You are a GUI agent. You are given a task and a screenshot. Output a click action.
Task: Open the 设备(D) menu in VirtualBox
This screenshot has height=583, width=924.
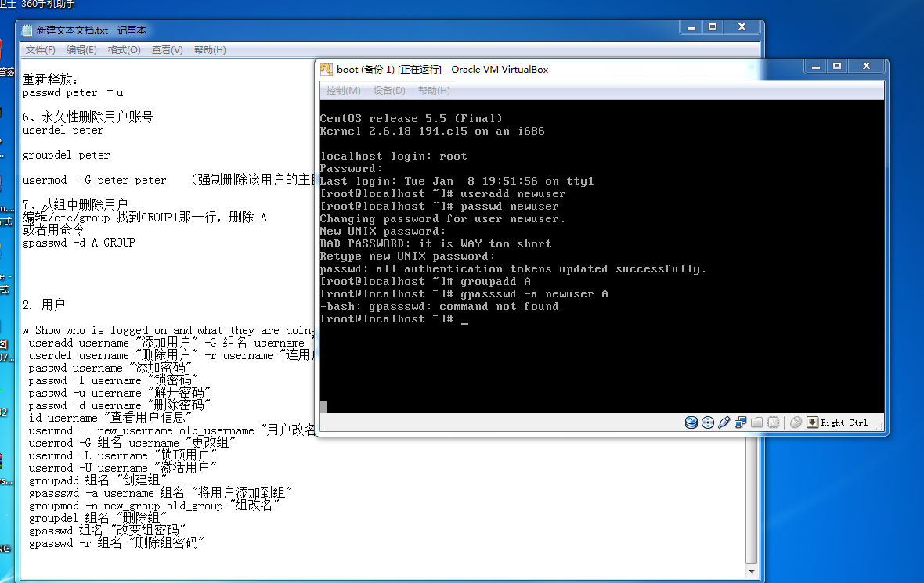[x=389, y=91]
